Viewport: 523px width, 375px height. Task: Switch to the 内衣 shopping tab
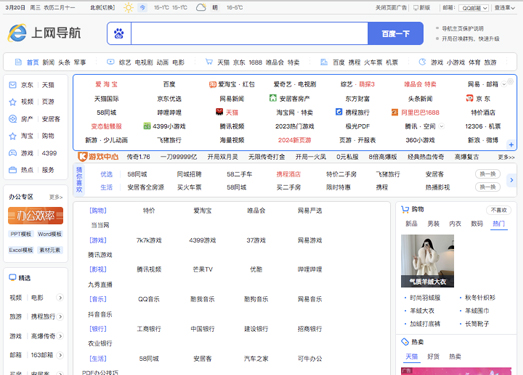pyautogui.click(x=455, y=224)
